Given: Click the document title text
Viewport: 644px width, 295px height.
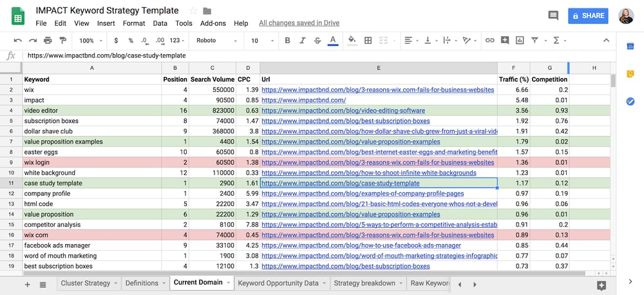Looking at the screenshot, I should coord(107,11).
